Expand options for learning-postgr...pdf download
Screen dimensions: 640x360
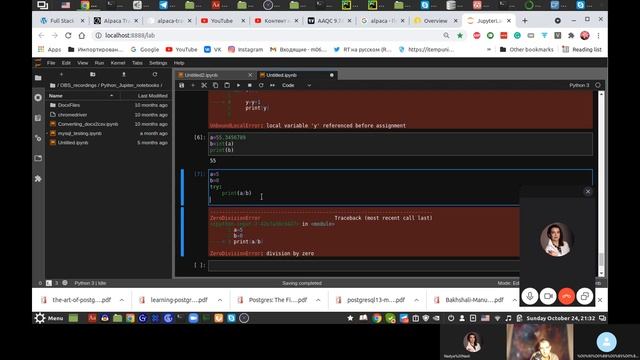(x=220, y=300)
